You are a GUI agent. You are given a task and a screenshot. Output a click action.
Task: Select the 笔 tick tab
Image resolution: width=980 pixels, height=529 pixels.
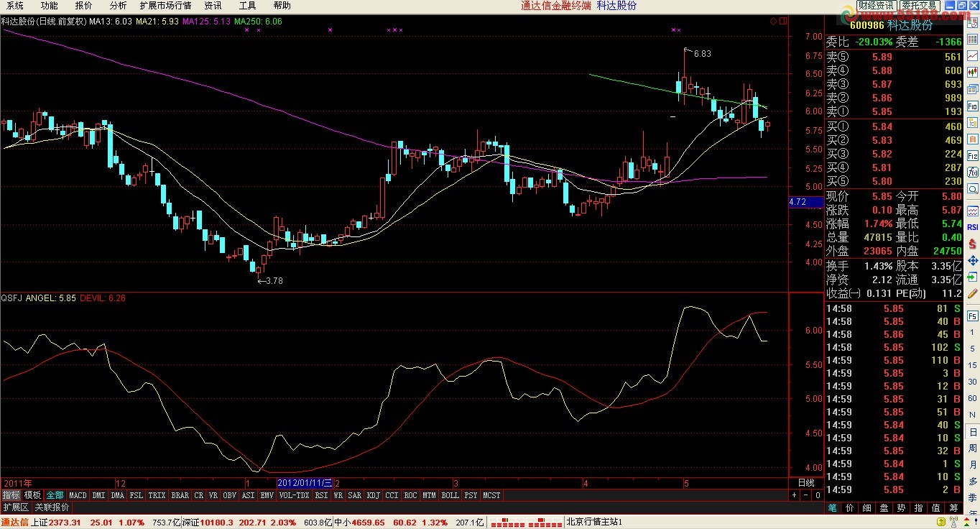coord(833,507)
